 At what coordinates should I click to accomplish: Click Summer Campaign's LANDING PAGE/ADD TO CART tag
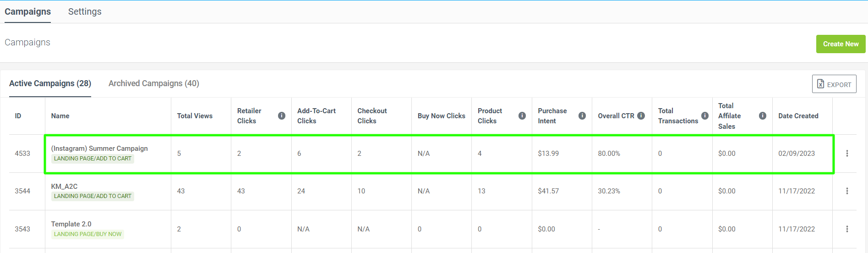tap(93, 159)
